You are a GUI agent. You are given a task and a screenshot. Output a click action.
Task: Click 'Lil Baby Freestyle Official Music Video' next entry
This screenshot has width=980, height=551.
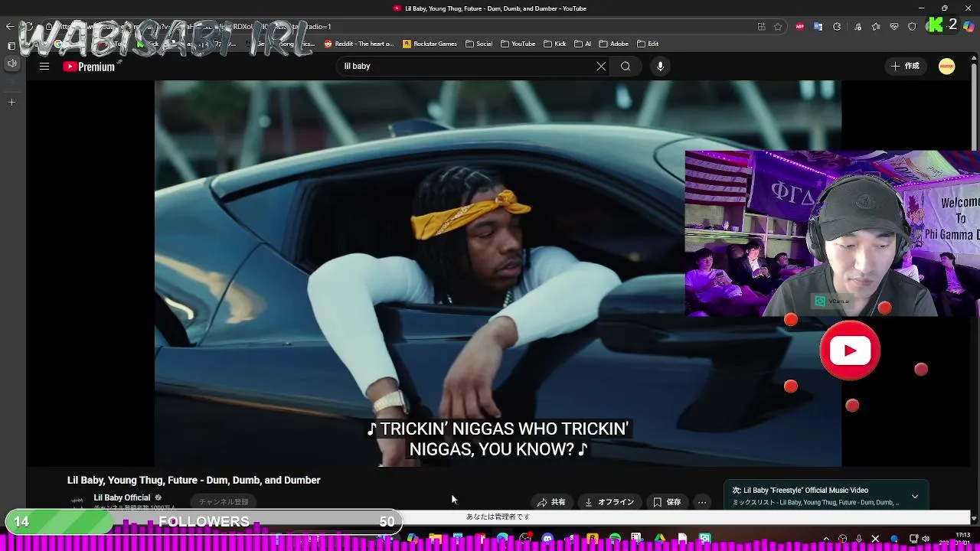coord(800,490)
